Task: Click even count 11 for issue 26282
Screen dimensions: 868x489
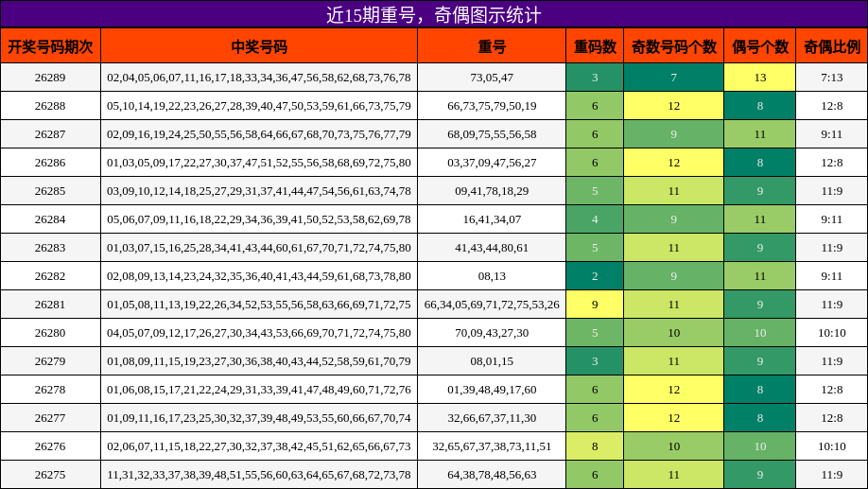Action: point(760,276)
